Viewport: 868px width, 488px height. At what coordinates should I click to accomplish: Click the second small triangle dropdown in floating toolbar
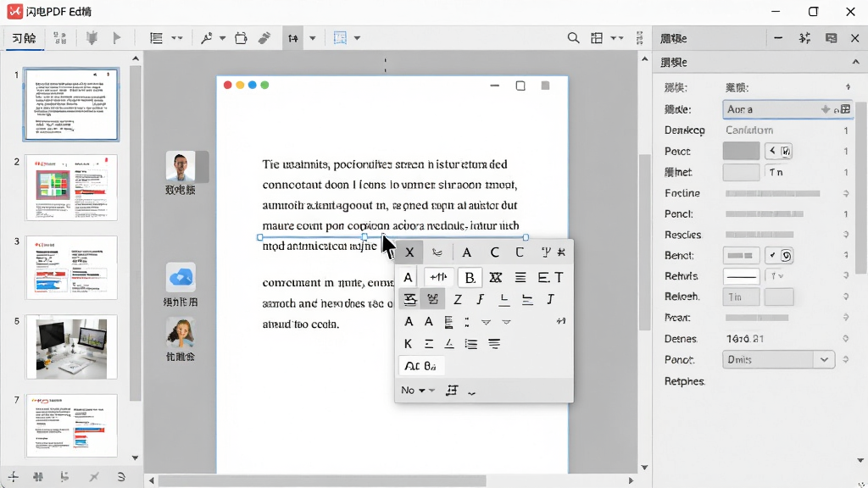point(506,322)
